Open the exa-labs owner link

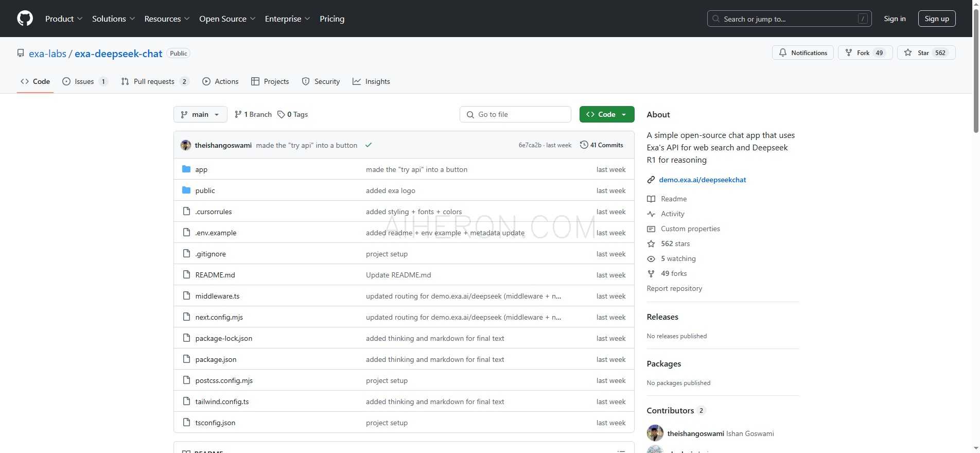tap(47, 54)
